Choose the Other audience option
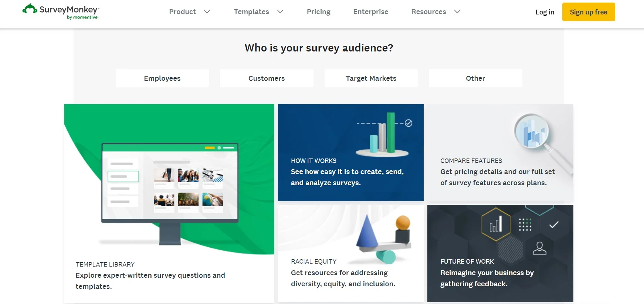 (475, 78)
